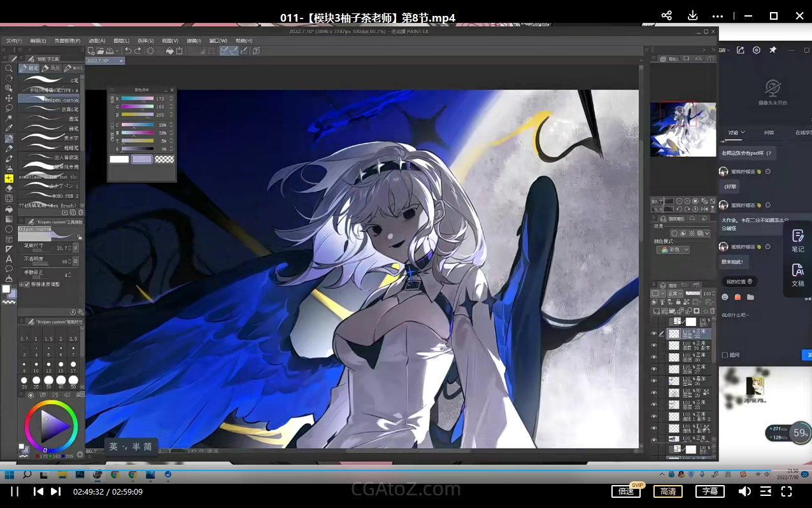The height and width of the screenshot is (508, 812).
Task: Select the magnifier zoom tool
Action: click(x=9, y=68)
